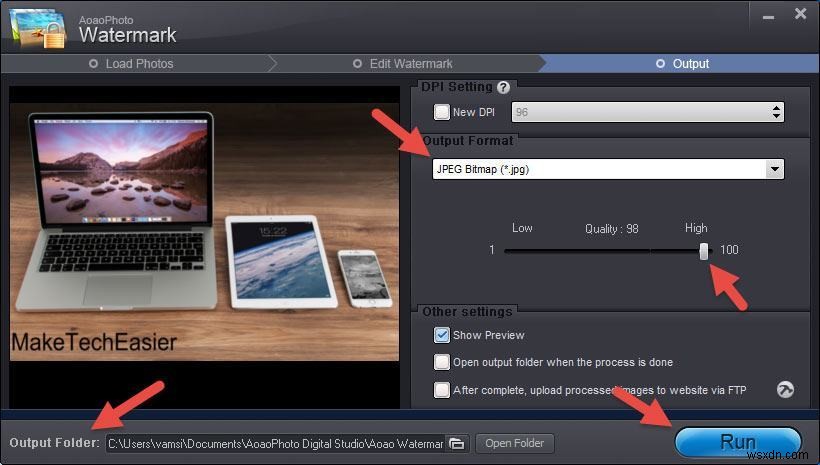The image size is (820, 465).
Task: Click the watermarked photo preview
Action: coord(204,232)
